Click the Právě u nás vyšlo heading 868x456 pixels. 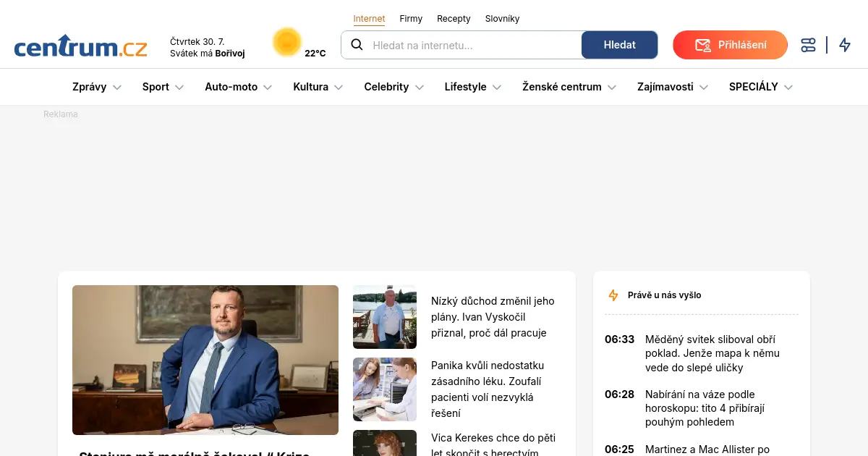tap(665, 295)
